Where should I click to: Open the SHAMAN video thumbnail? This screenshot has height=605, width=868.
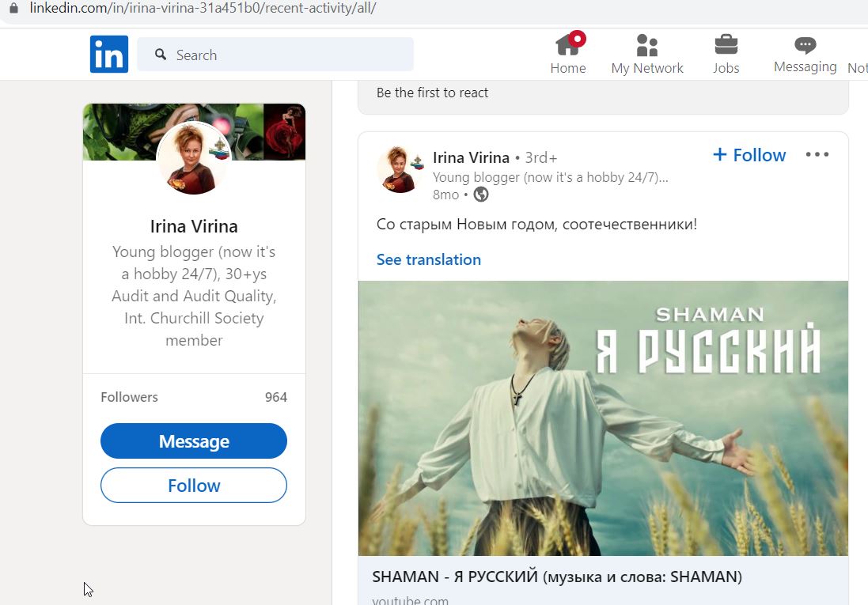point(603,418)
